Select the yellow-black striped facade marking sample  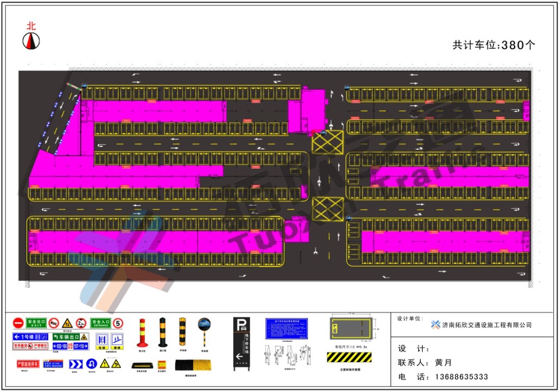pos(349,357)
